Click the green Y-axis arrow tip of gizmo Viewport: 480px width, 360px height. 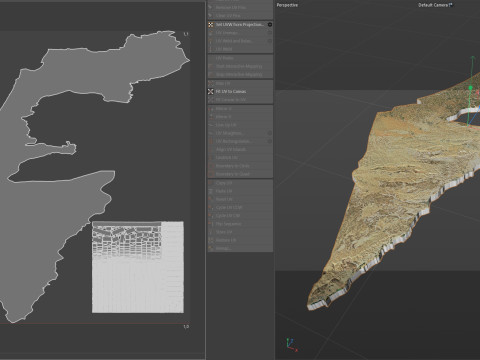(x=473, y=59)
